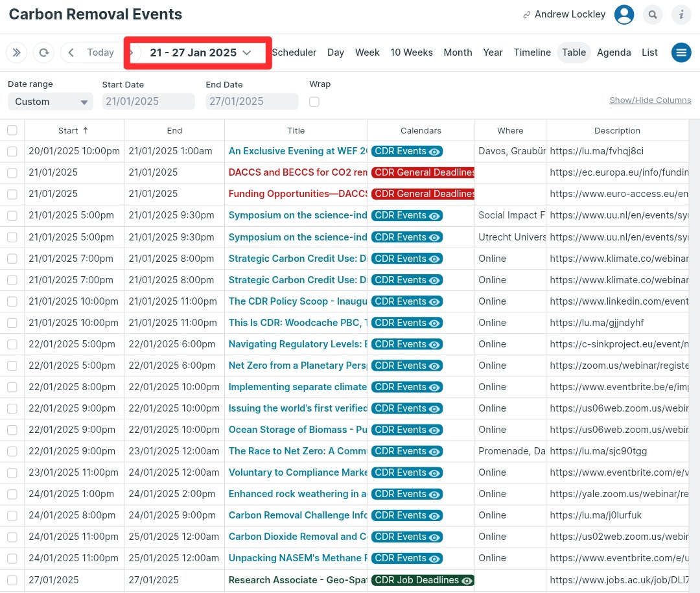Toggle eye icon on Enhanced rock weathering row
Image resolution: width=700 pixels, height=593 pixels.
pyautogui.click(x=434, y=494)
